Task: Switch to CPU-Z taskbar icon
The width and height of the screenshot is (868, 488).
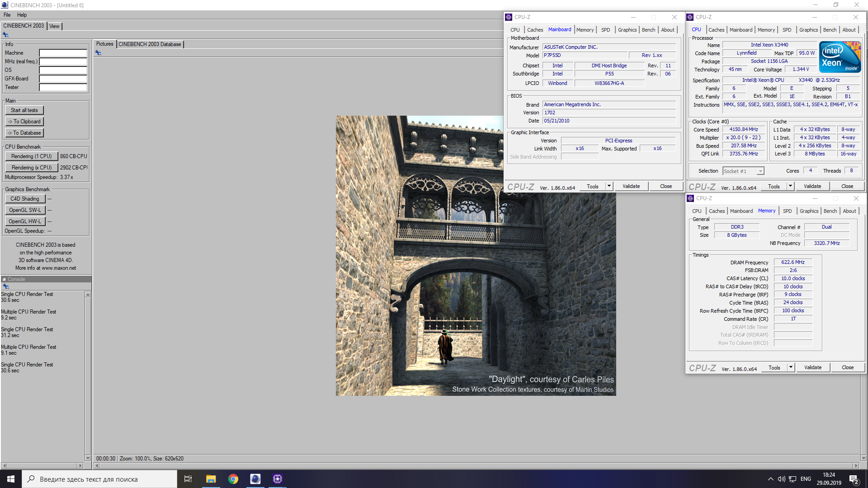Action: tap(278, 479)
